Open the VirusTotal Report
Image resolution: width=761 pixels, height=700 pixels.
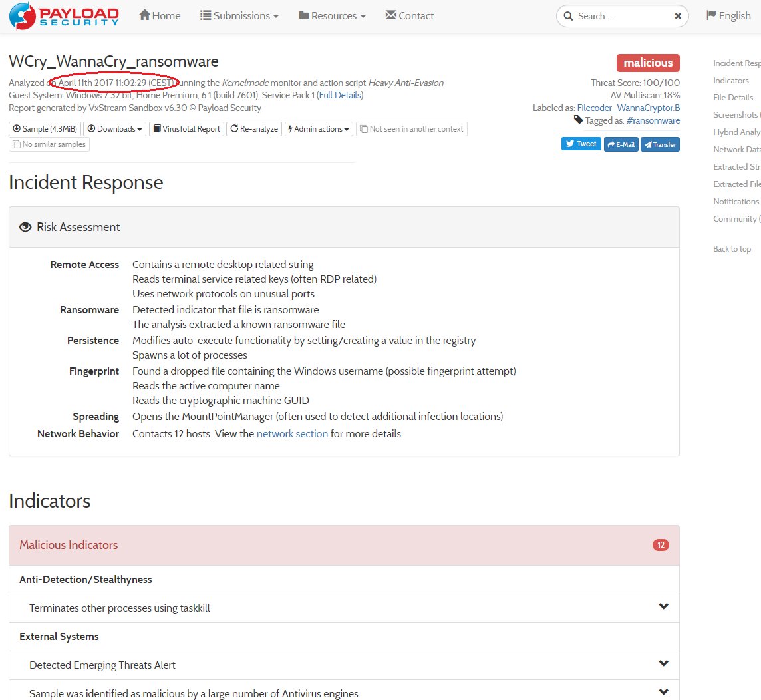(x=186, y=129)
